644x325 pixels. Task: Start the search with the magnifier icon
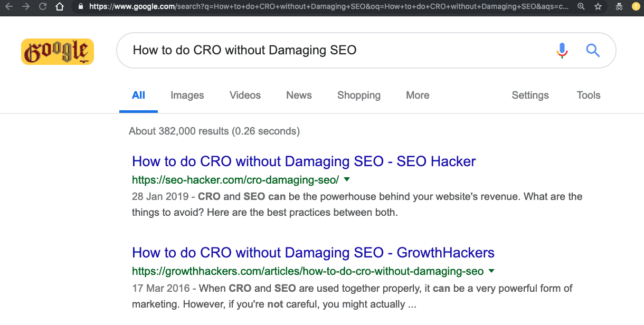pos(593,50)
